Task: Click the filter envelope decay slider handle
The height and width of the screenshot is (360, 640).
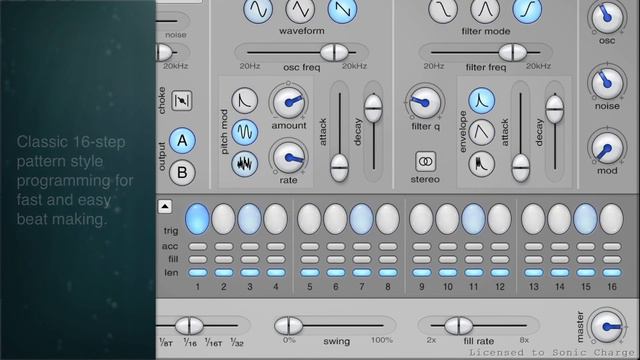Action: pos(554,109)
